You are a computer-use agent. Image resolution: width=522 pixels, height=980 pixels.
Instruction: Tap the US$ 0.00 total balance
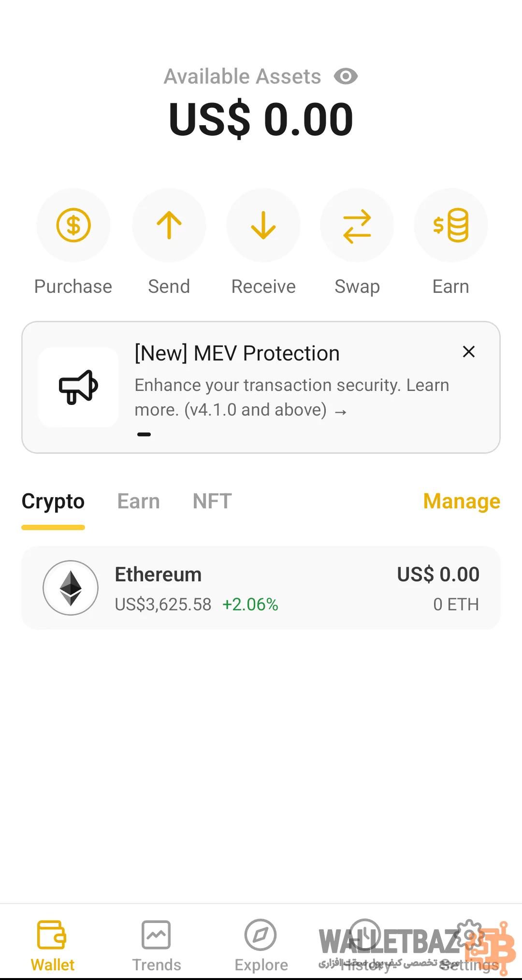[x=261, y=119]
